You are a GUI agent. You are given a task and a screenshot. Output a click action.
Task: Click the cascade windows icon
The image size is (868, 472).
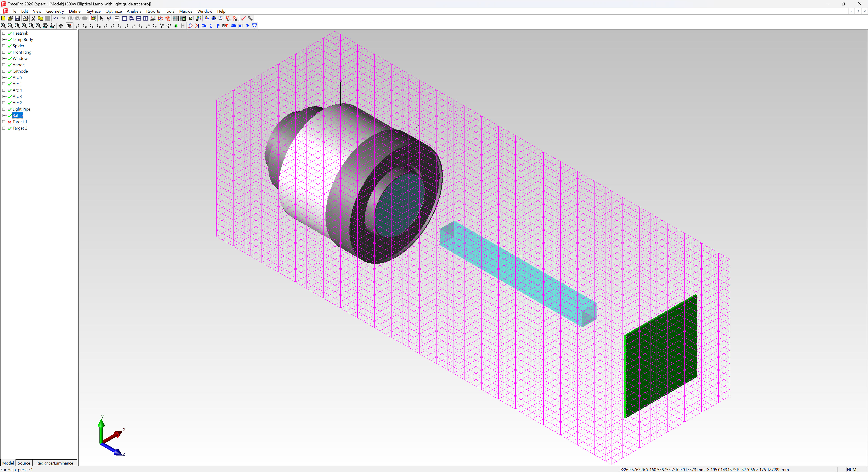131,18
